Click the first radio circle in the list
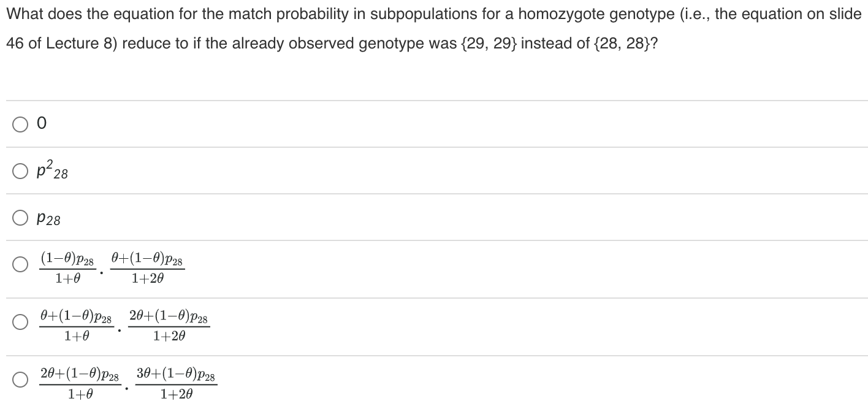This screenshot has height=406, width=868. point(21,124)
